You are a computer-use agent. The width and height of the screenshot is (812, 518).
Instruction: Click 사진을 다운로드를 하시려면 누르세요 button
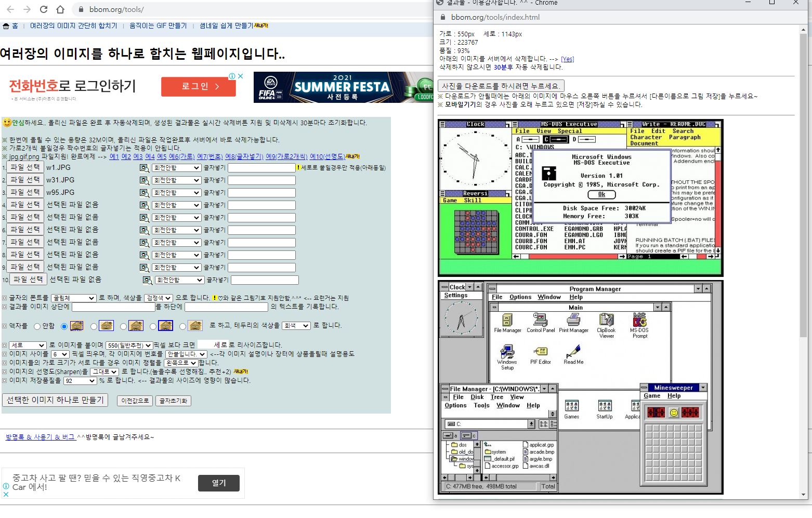point(501,86)
